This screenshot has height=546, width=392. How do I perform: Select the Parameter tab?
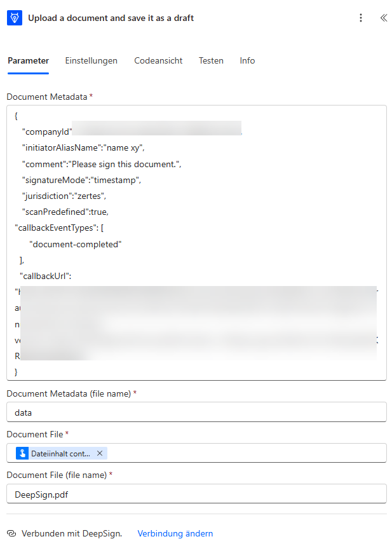pos(28,60)
